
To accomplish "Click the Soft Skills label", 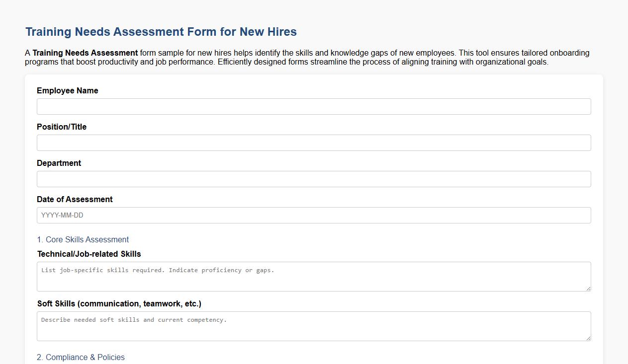I will click(119, 303).
